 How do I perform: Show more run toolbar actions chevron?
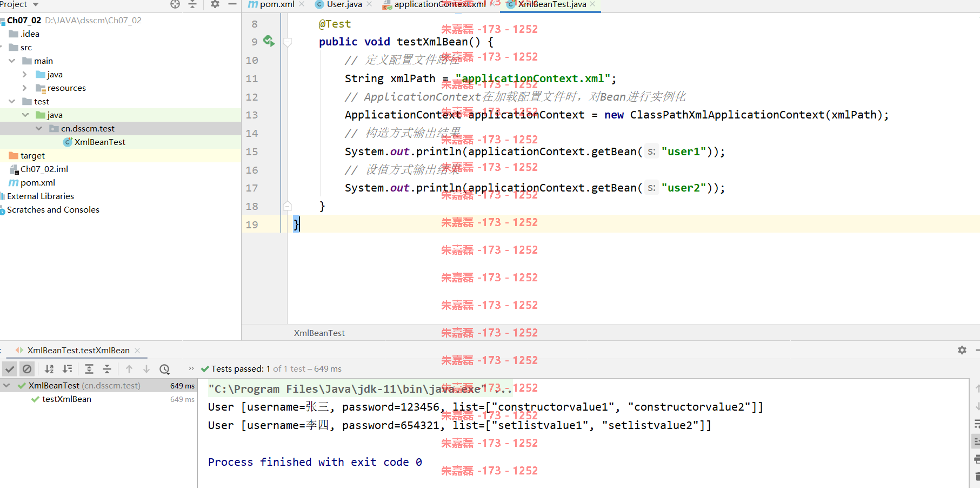pyautogui.click(x=191, y=368)
